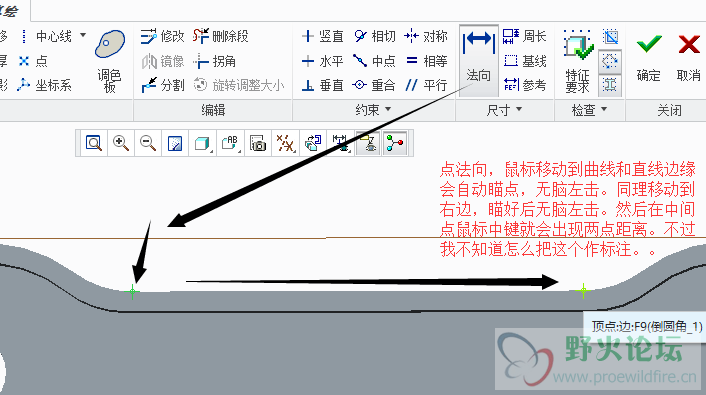Click the Refit view icon
The width and height of the screenshot is (706, 395).
click(94, 143)
